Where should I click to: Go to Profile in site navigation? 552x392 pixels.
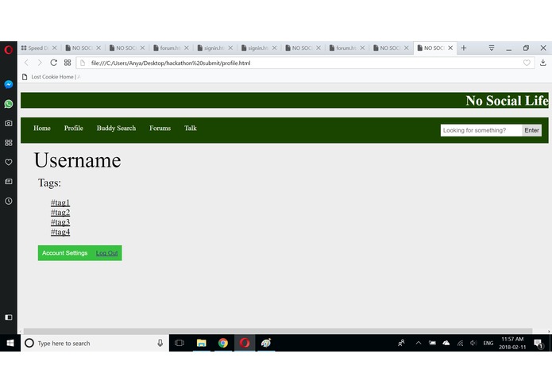tap(74, 128)
